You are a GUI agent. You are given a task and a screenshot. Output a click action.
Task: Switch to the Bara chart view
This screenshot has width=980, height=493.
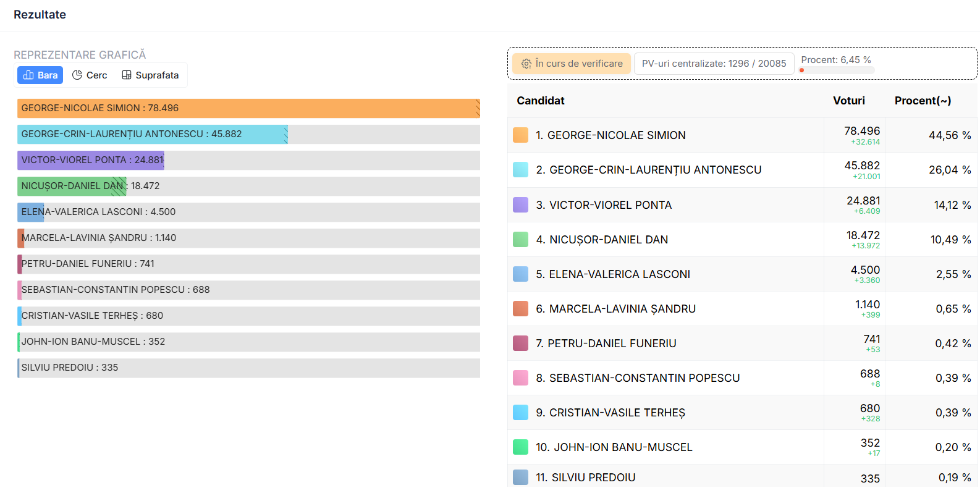(x=40, y=75)
